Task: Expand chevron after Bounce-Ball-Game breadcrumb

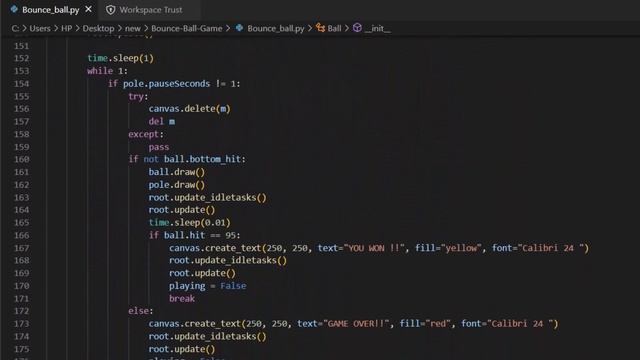Action: point(228,28)
